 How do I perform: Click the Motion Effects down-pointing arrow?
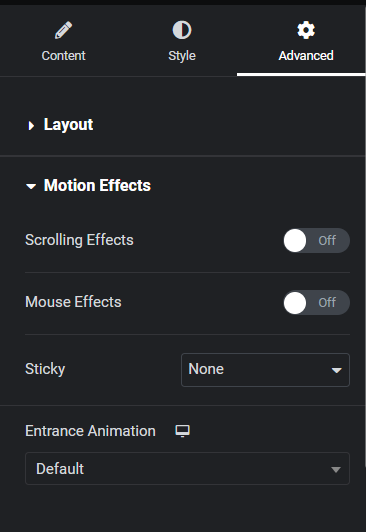(x=31, y=186)
